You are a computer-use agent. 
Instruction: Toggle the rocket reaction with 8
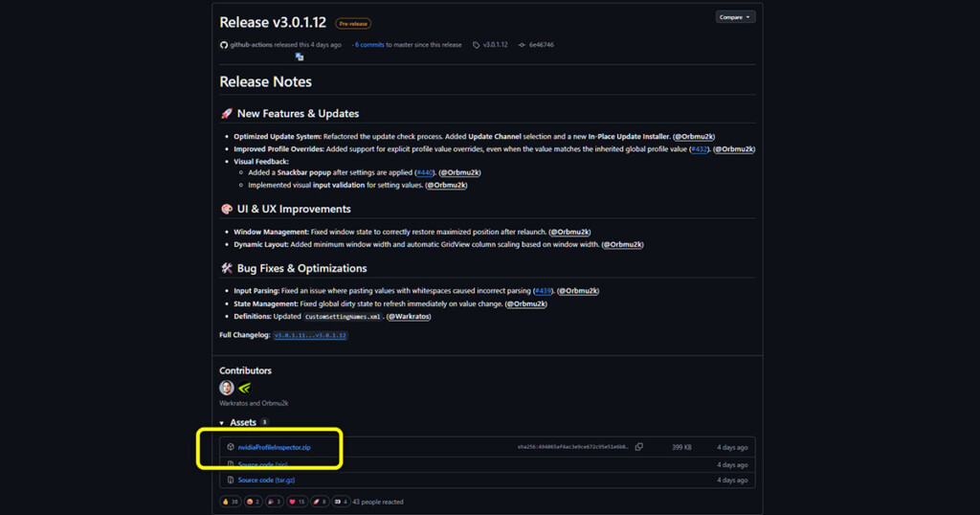[x=320, y=502]
